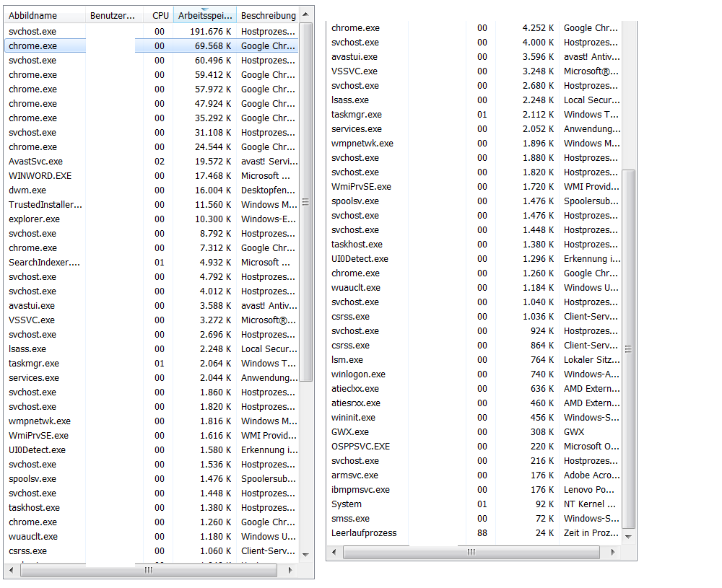Select the SearchIndexer process row
Viewport: 722px width, 588px height.
(x=152, y=262)
